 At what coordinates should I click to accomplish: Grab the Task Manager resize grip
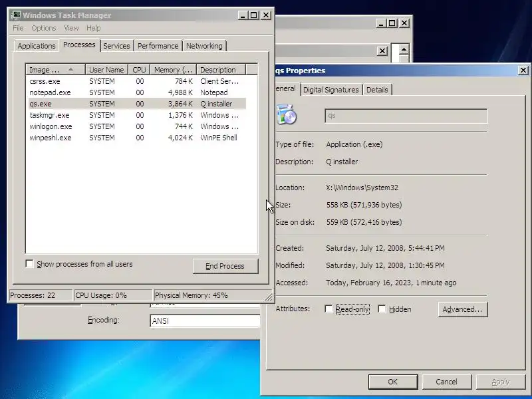click(269, 297)
